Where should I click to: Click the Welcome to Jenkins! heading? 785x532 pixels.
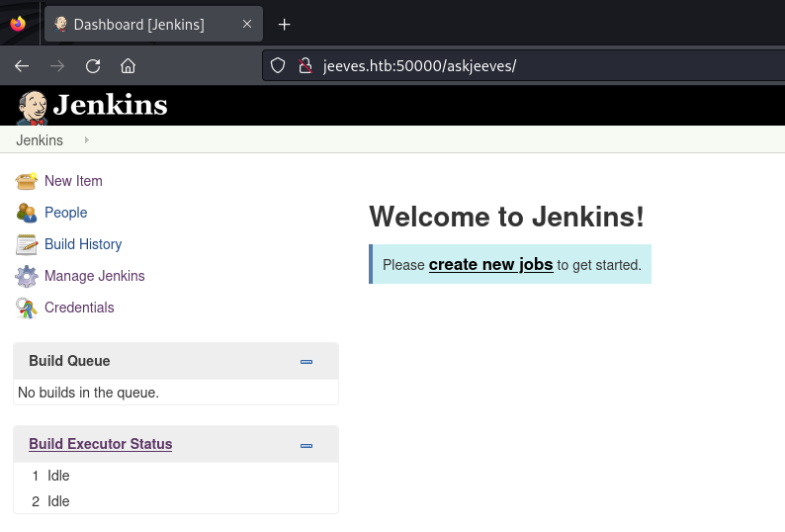tap(506, 217)
